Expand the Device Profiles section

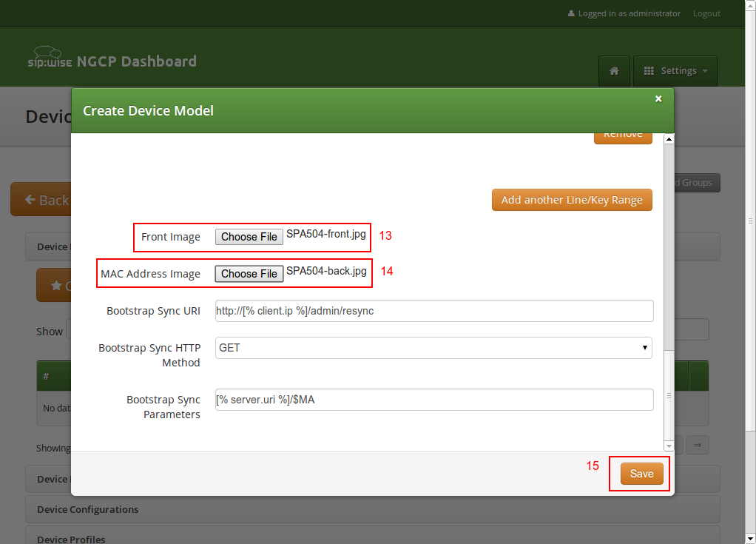(x=71, y=539)
